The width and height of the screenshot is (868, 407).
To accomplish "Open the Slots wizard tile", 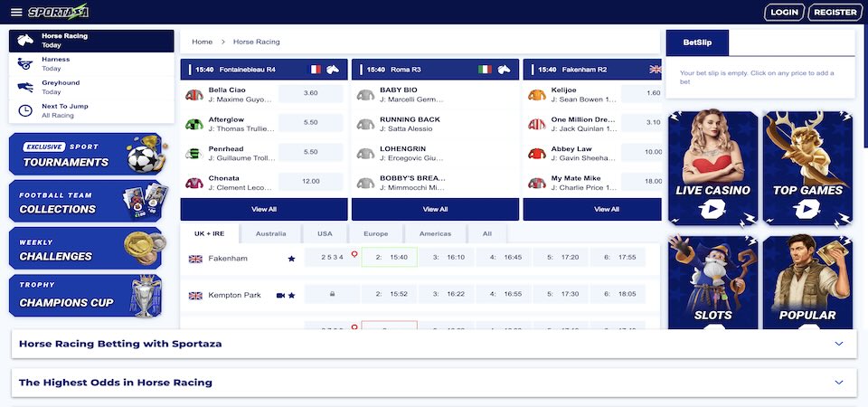I will [x=713, y=282].
